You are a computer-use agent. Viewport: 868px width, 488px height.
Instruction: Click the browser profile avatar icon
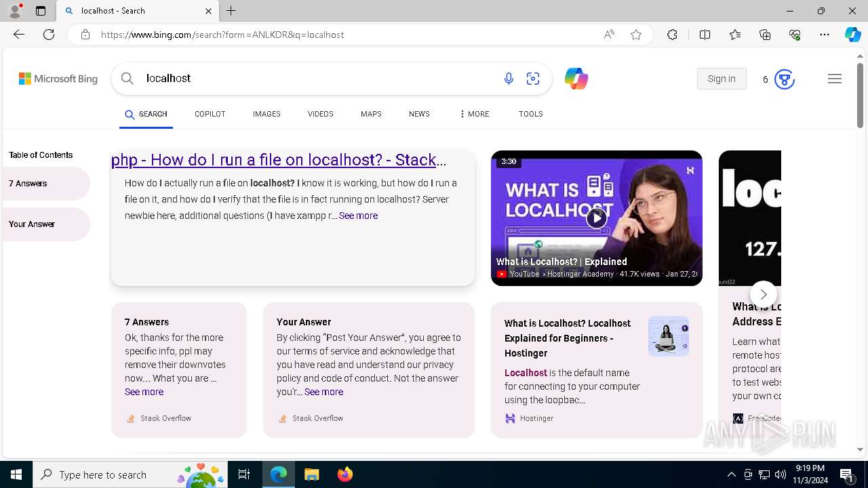click(15, 11)
